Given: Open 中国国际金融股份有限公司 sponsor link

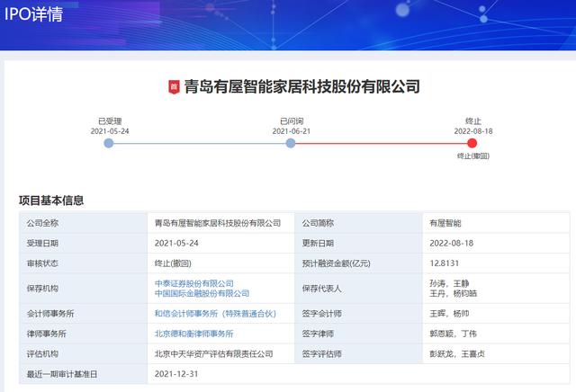Looking at the screenshot, I should pos(202,293).
